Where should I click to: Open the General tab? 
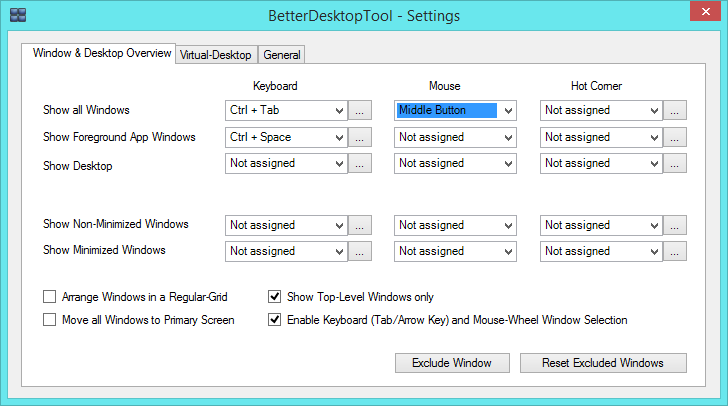282,55
